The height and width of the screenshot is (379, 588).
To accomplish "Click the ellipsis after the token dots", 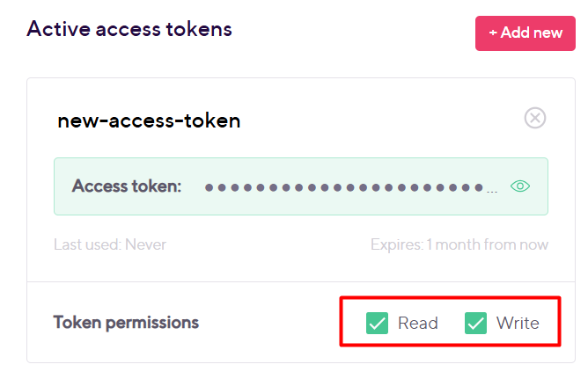I will (x=492, y=192).
